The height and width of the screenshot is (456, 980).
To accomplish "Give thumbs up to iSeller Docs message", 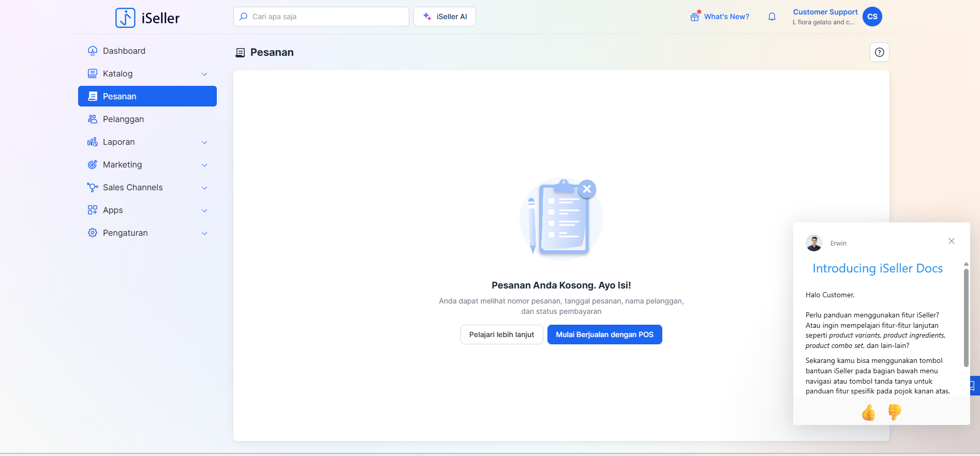I will 868,412.
